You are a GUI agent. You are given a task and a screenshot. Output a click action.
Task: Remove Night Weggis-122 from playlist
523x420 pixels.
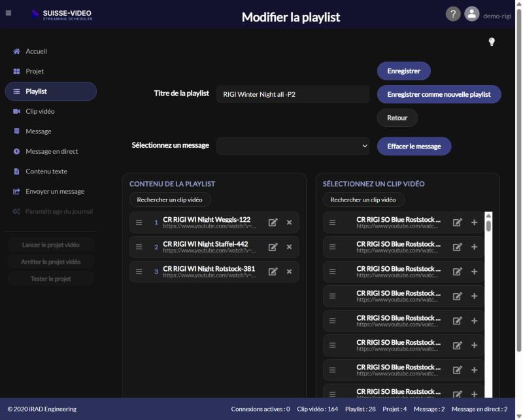click(x=289, y=222)
